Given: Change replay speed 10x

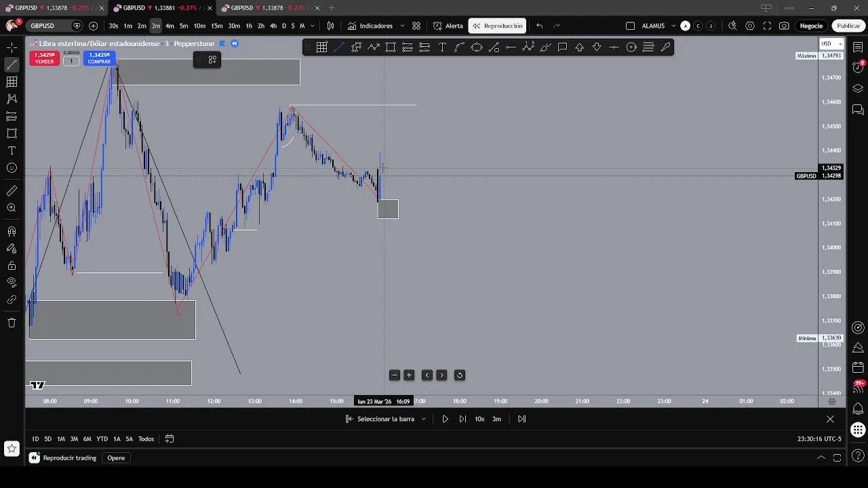Looking at the screenshot, I should pyautogui.click(x=479, y=419).
